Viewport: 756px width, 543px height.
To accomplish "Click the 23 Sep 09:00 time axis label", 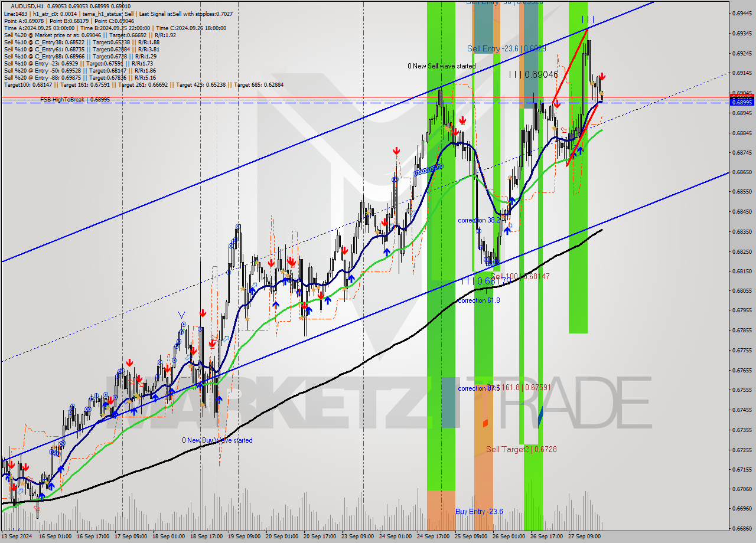I will click(x=359, y=537).
